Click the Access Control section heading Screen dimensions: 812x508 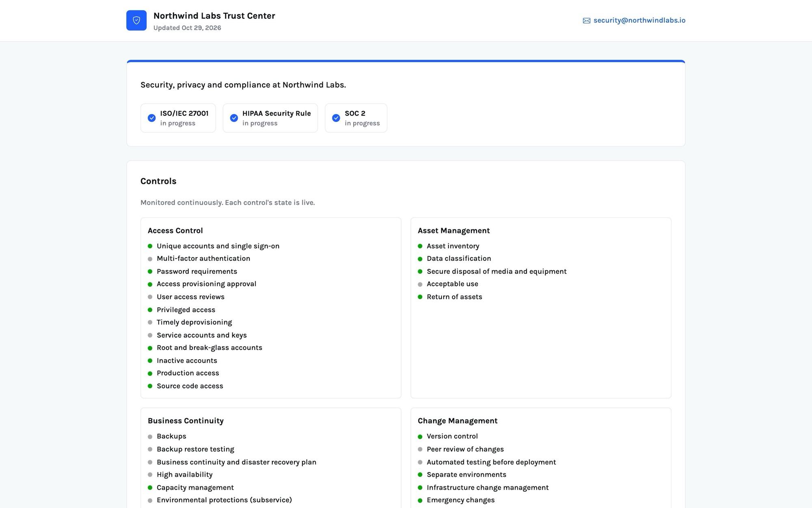[x=175, y=230]
